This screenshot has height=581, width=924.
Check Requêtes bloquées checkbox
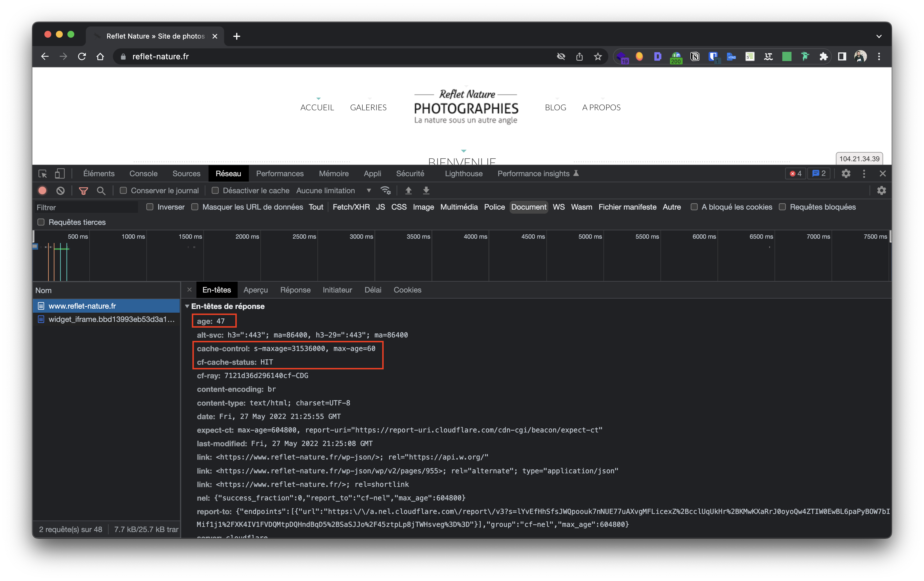(782, 207)
